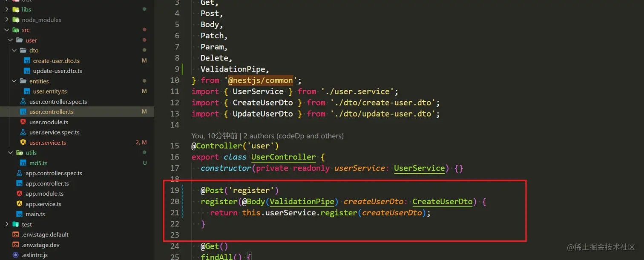Click the src folder icon
Screen dimensions: 644x260
16,30
